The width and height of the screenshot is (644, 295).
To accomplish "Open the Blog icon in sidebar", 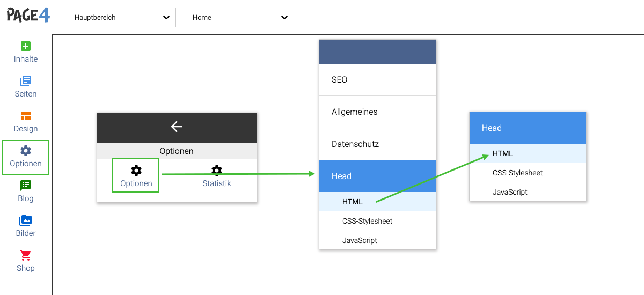I will pos(26,186).
